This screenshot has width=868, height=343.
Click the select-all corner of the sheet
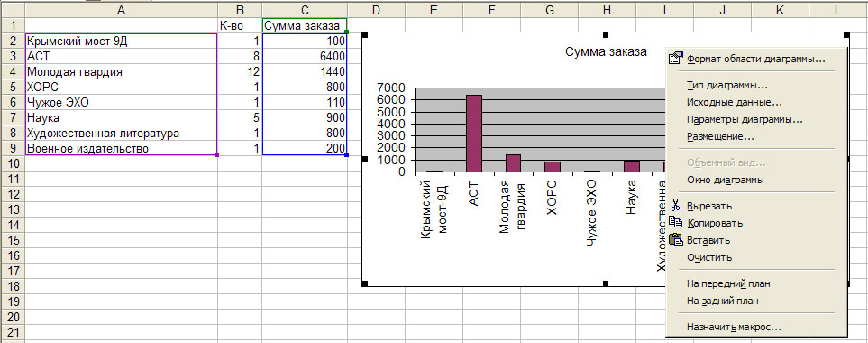point(13,9)
